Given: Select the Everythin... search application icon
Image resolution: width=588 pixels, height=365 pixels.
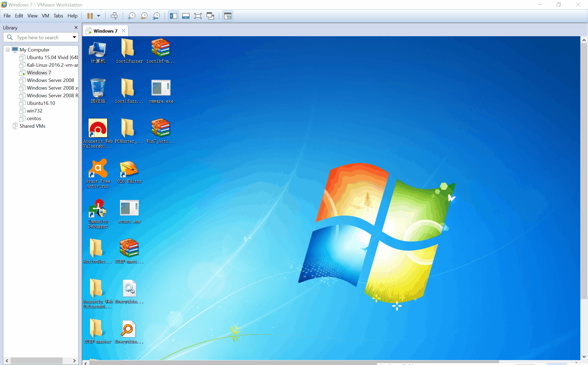Looking at the screenshot, I should point(129,332).
